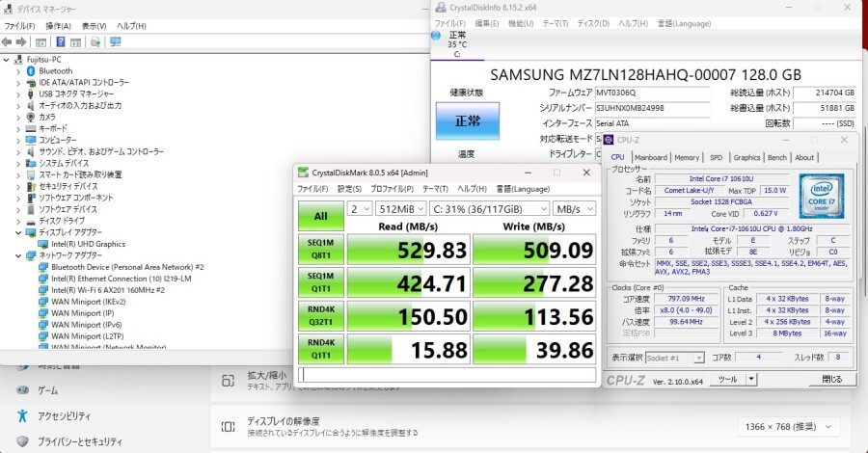Run the RND4K Q1T1 benchmark
The height and width of the screenshot is (453, 868).
(x=321, y=349)
